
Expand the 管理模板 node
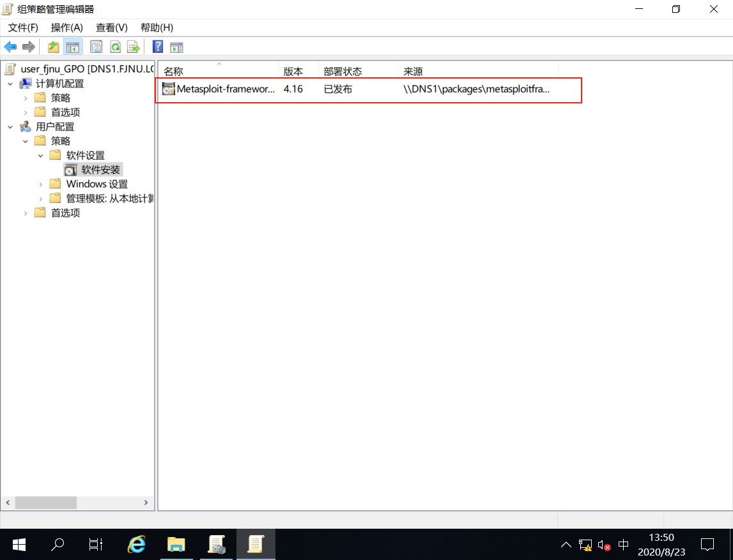41,199
